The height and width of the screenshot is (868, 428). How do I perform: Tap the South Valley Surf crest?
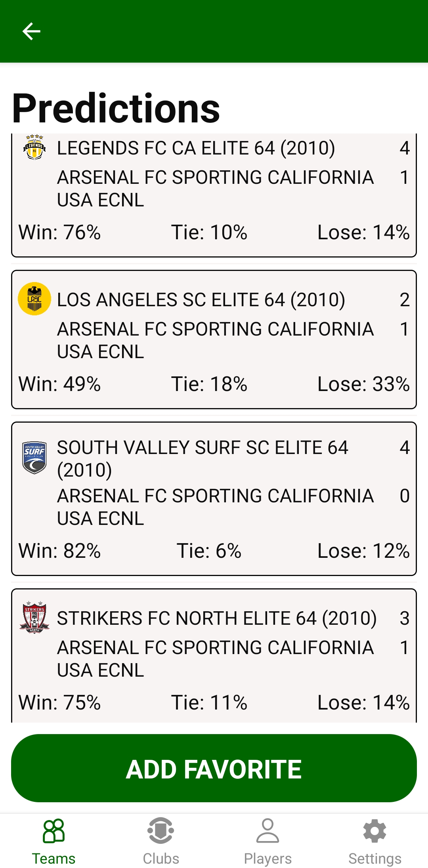[x=34, y=458]
